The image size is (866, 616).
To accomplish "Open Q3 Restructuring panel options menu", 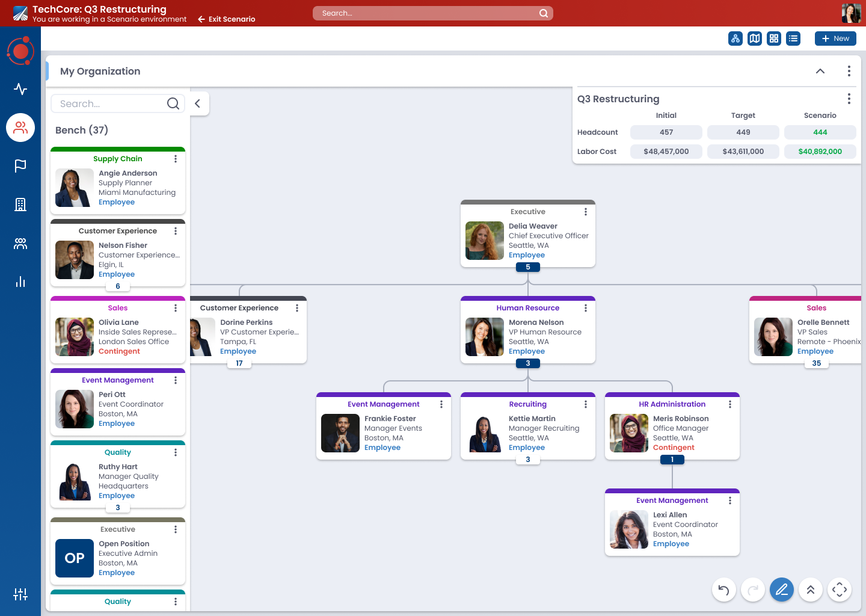I will coord(849,99).
